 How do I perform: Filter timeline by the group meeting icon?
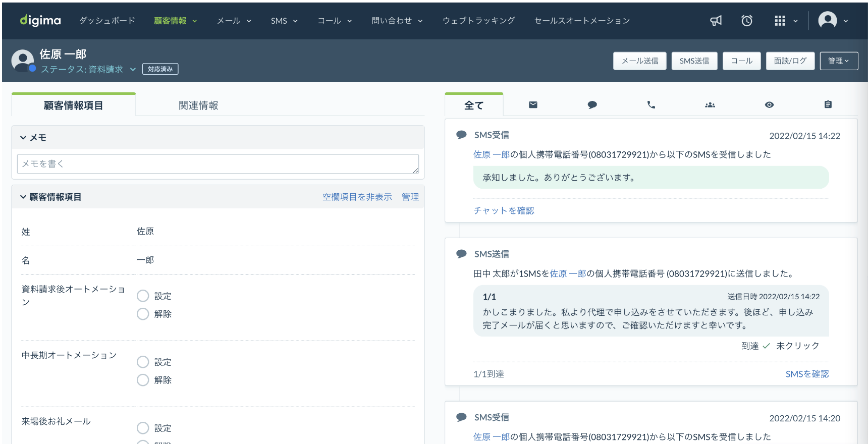click(710, 105)
